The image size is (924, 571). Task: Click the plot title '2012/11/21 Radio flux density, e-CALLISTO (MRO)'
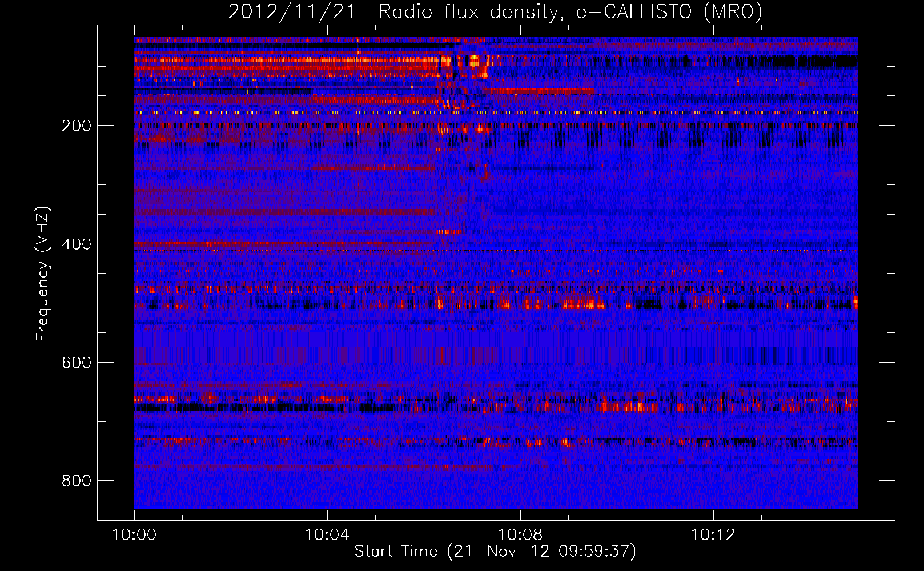point(495,11)
